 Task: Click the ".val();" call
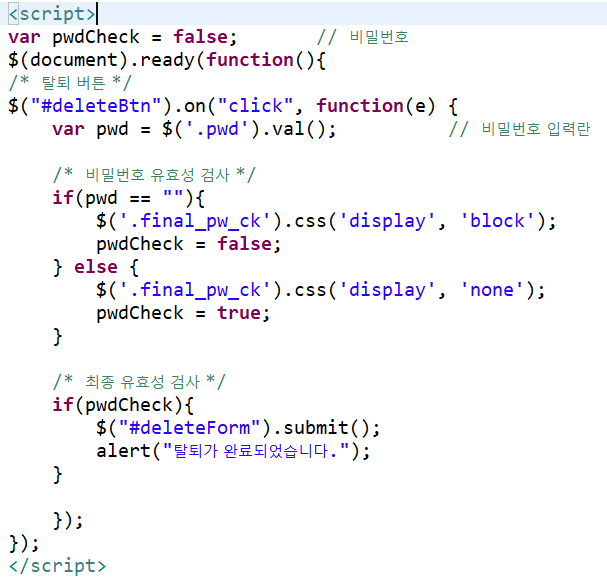coord(299,129)
